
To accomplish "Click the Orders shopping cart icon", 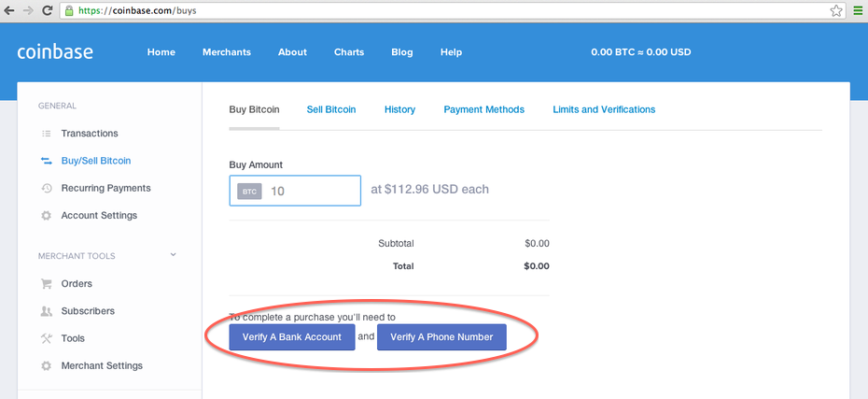I will pyautogui.click(x=47, y=284).
